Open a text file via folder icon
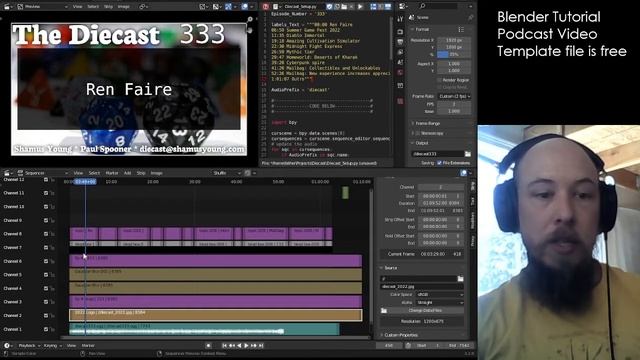 coord(344,7)
